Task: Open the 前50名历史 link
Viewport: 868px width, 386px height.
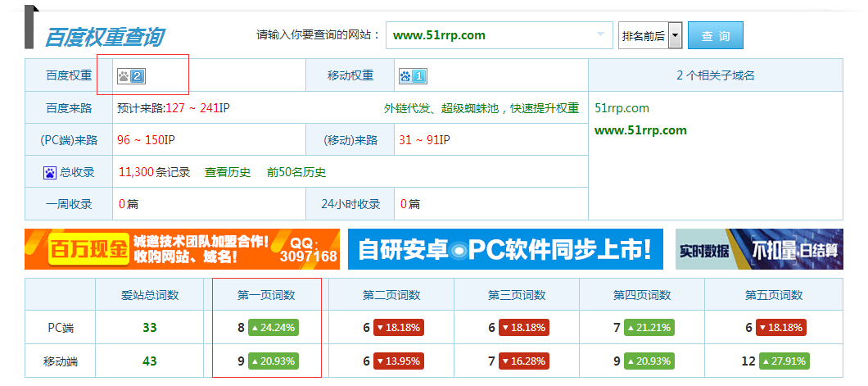Action: tap(296, 172)
